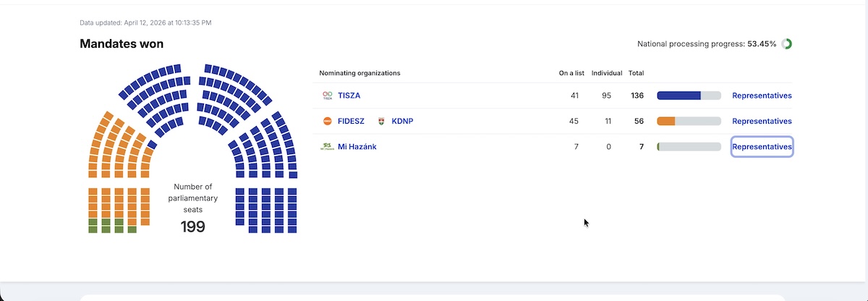The height and width of the screenshot is (301, 868).
Task: Click the FIDESZ orange mandate progress bar
Action: (666, 121)
